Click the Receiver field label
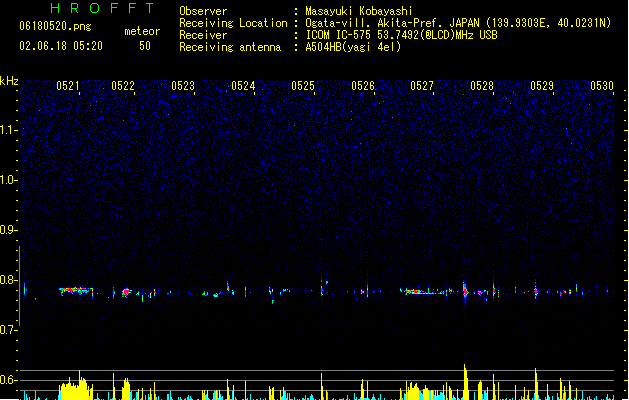Screen dimensions: 629x400 203,35
